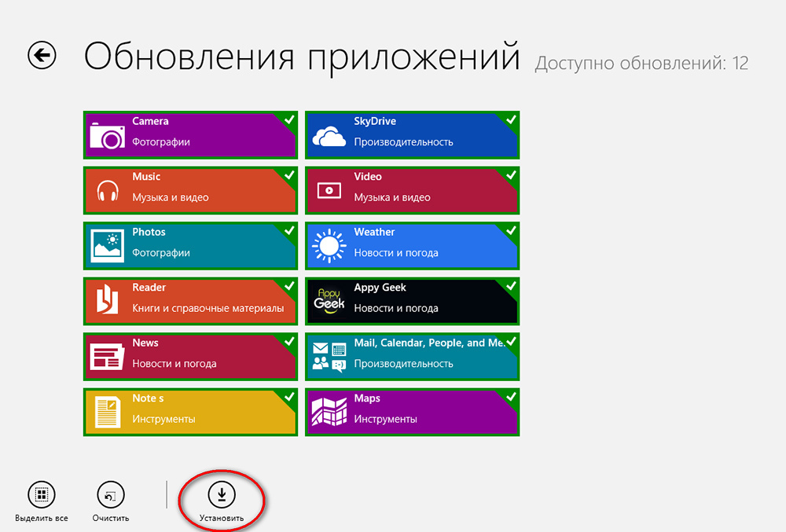Click 'Mail, Calendar, People, and Me' text
Screen dimensions: 786x532
point(429,343)
